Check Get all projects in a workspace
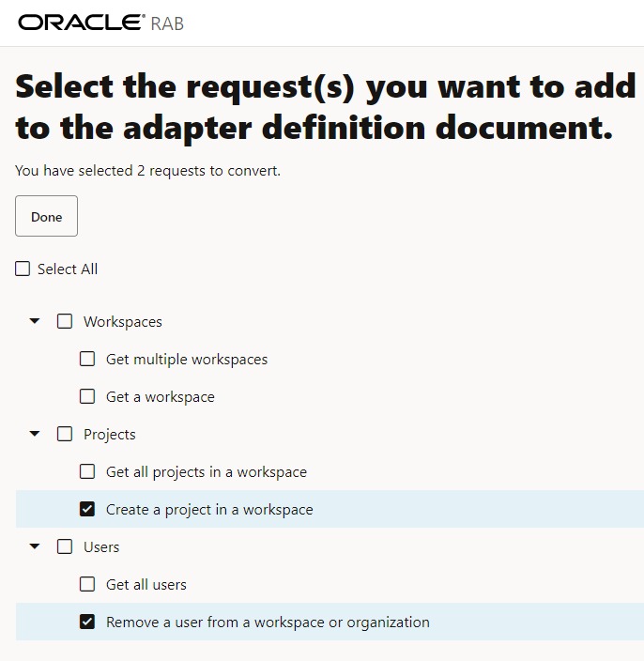Viewport: 644px width, 661px height. pyautogui.click(x=87, y=471)
